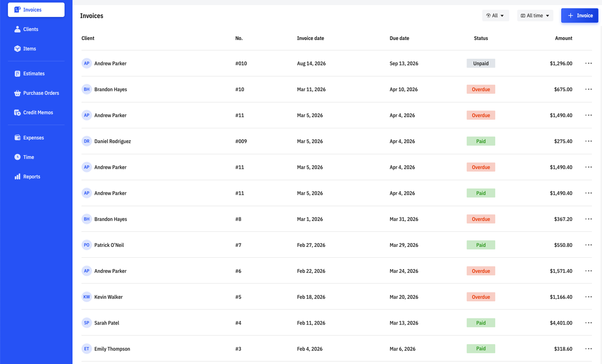
Task: Open three-dot menu for invoice #010
Action: click(x=588, y=63)
